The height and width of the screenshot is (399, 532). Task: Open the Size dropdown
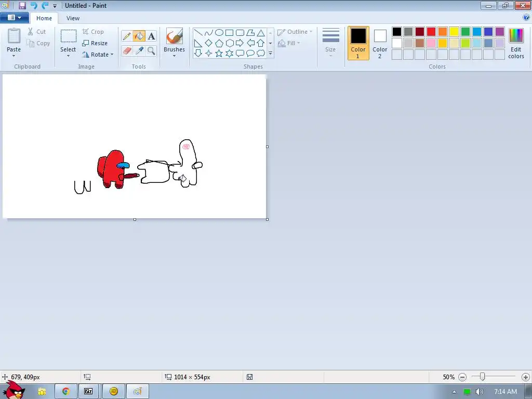click(x=330, y=43)
